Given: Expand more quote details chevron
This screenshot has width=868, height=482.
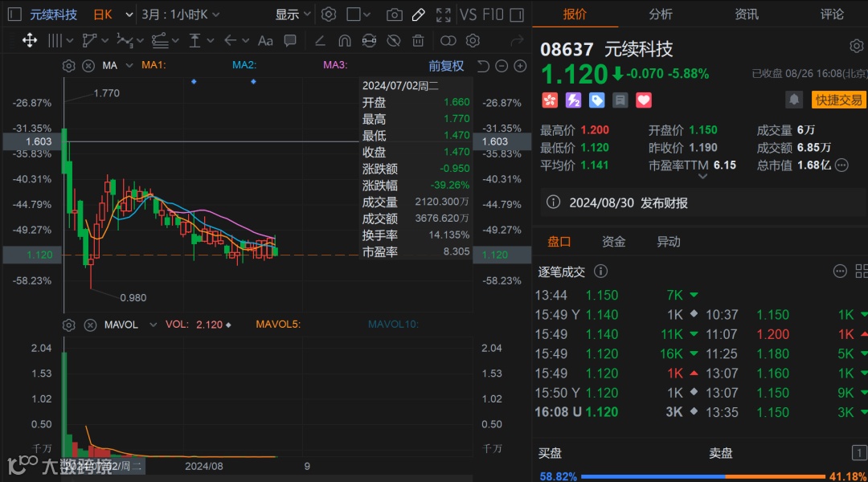Looking at the screenshot, I should (702, 177).
